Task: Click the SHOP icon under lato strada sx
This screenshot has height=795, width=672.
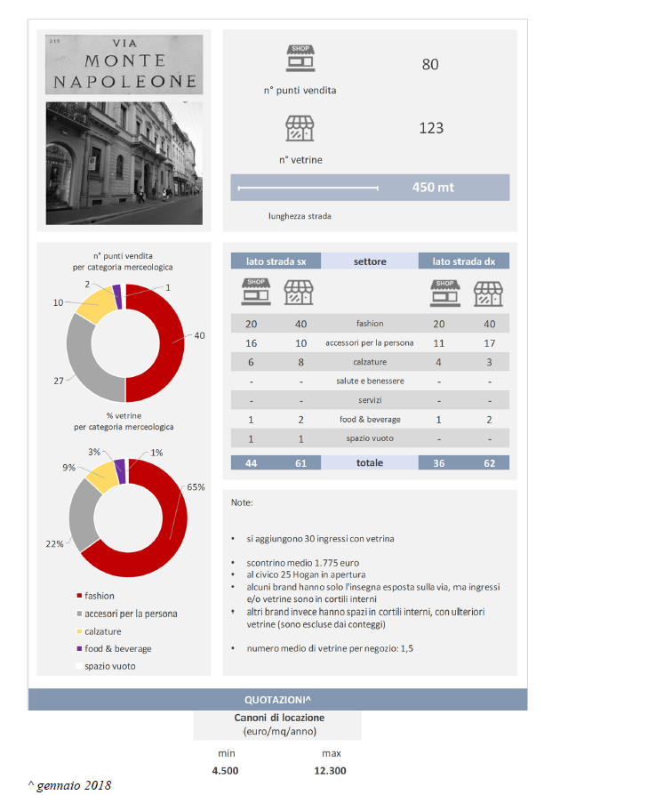Action: (256, 293)
